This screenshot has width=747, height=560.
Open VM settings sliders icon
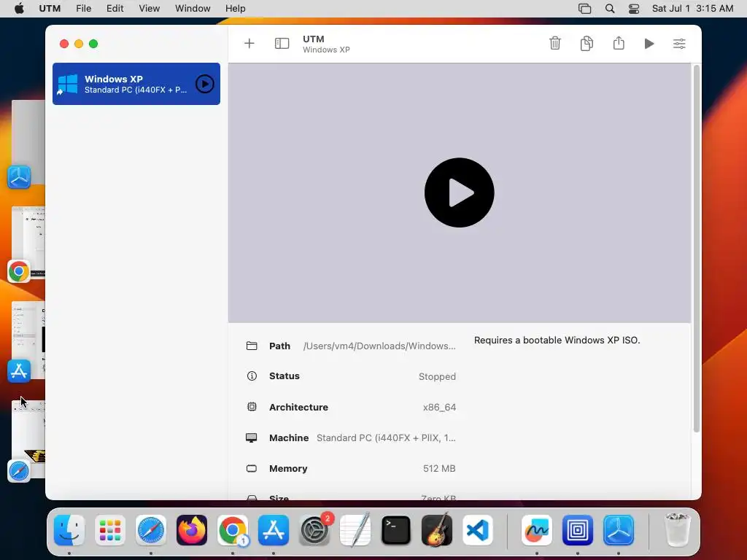pyautogui.click(x=679, y=44)
